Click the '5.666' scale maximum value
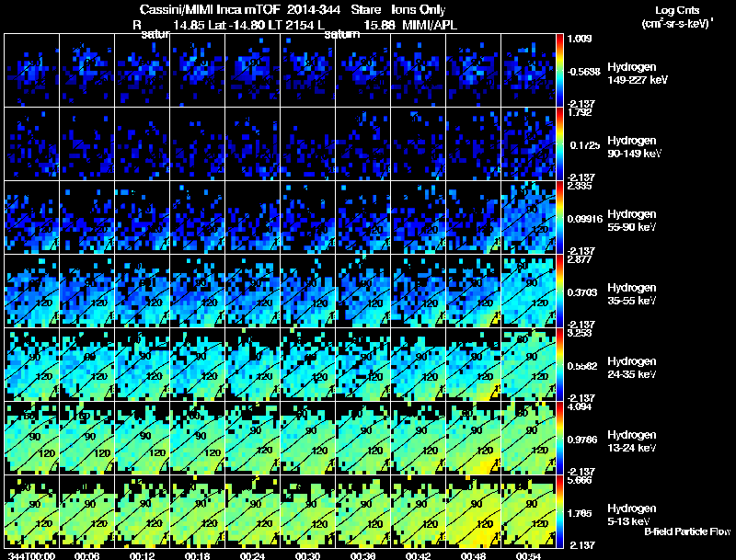The height and width of the screenshot is (560, 736). pyautogui.click(x=580, y=480)
